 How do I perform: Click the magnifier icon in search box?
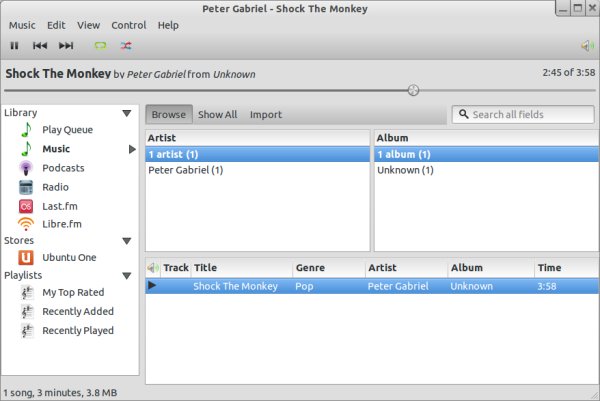463,114
